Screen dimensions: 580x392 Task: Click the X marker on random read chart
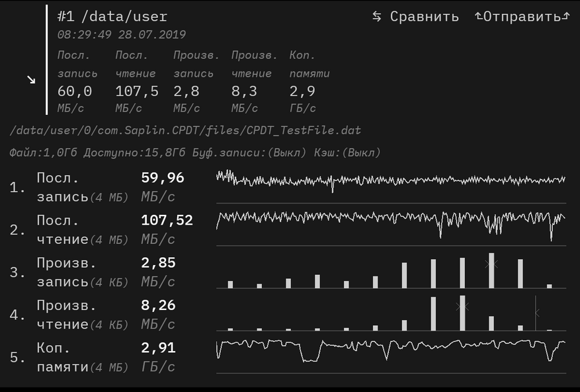coord(462,306)
